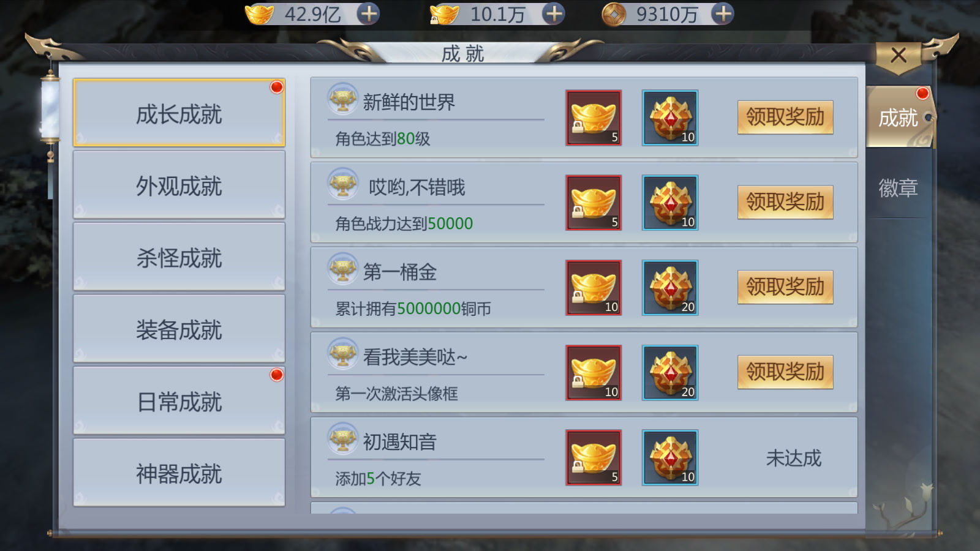Click the plus icon beside 42.9亿 gold

(x=367, y=13)
